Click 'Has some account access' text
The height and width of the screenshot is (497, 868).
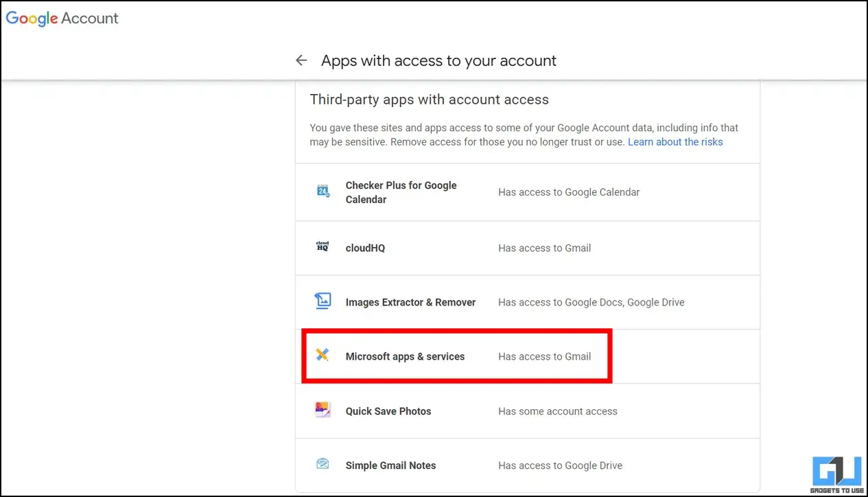coord(558,411)
